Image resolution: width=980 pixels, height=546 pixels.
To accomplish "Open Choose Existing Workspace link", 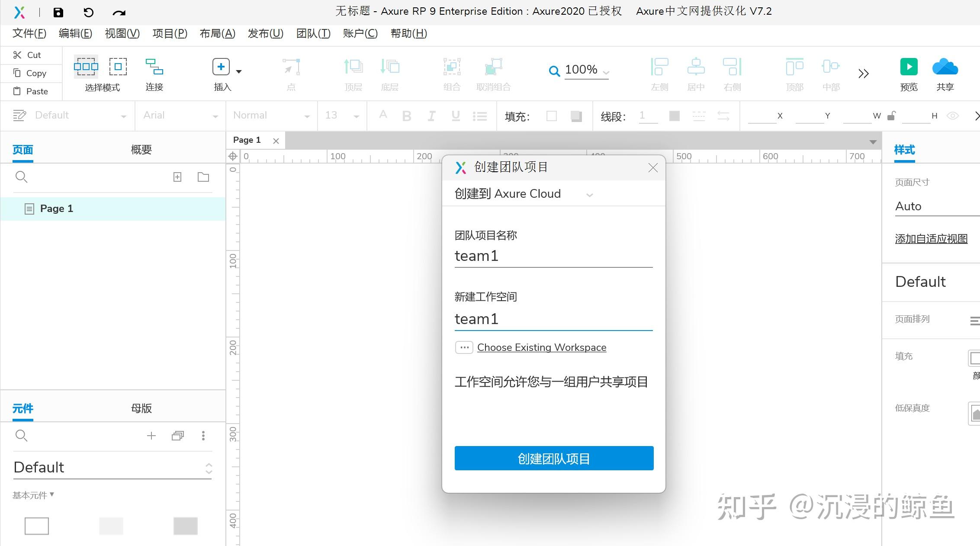I will (541, 347).
